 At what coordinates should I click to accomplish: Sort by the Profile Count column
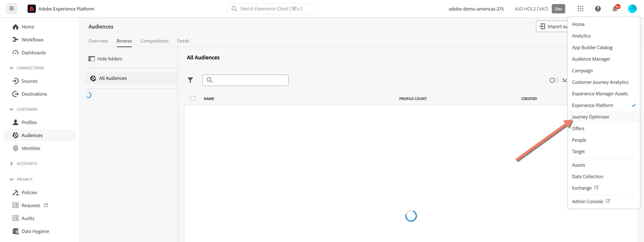pos(413,99)
